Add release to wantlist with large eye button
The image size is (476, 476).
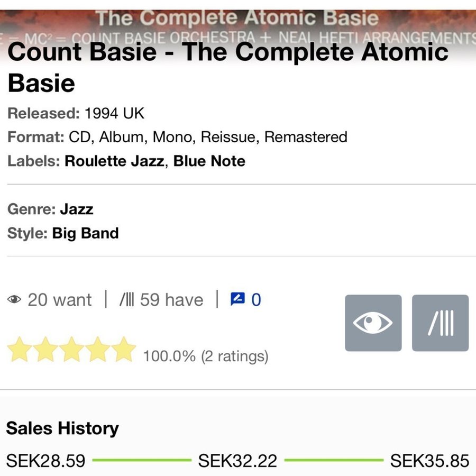tap(373, 323)
